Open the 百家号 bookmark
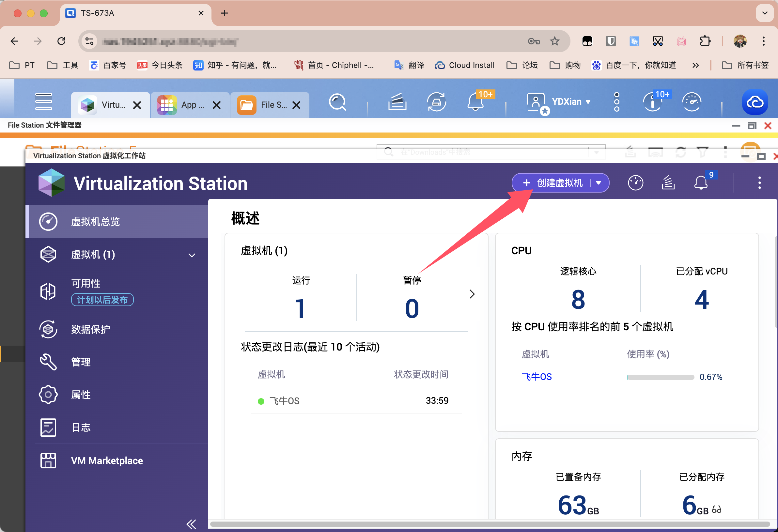The image size is (778, 532). [108, 65]
